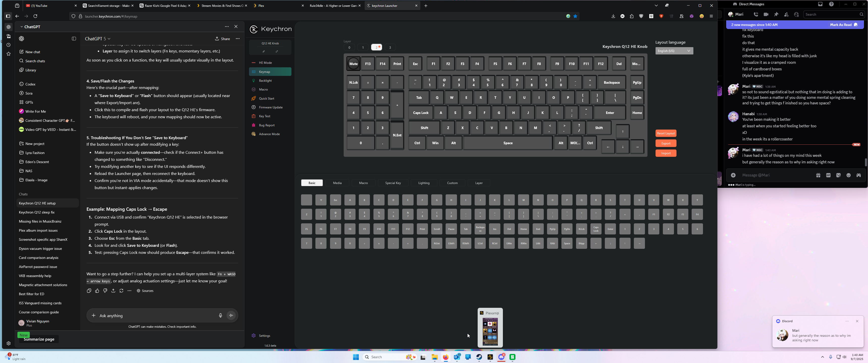This screenshot has width=868, height=363.
Task: Open the Backlight section in the Keychron sidebar
Action: coord(265,80)
